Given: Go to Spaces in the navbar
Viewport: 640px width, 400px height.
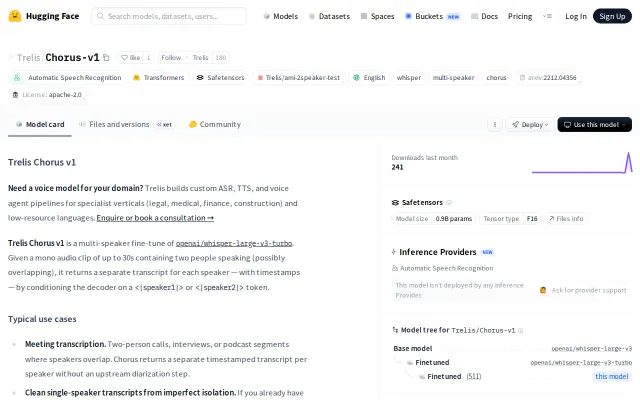Looking at the screenshot, I should (378, 16).
